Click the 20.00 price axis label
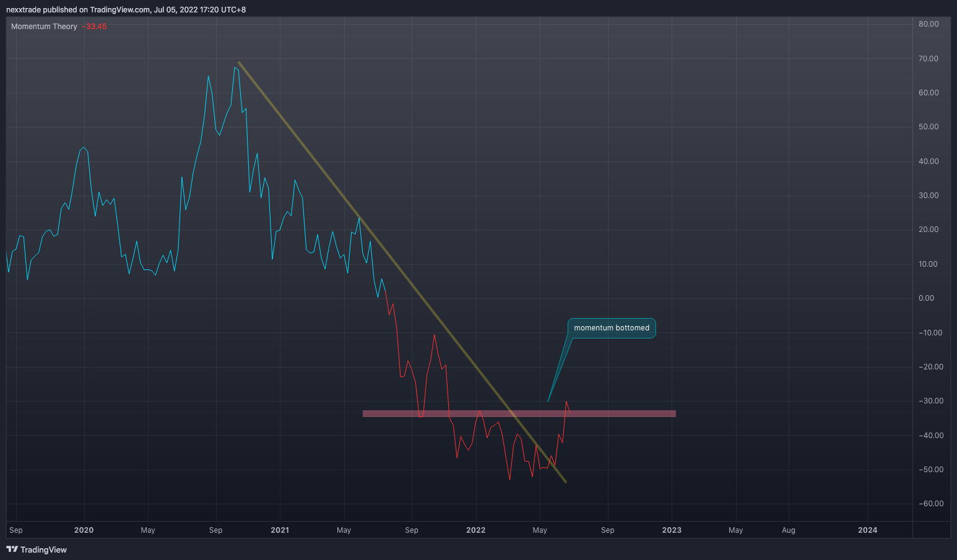The height and width of the screenshot is (560, 957). [x=929, y=230]
